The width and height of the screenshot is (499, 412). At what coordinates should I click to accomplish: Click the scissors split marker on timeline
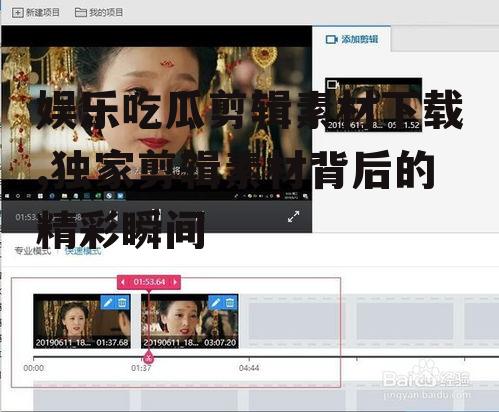(x=148, y=358)
